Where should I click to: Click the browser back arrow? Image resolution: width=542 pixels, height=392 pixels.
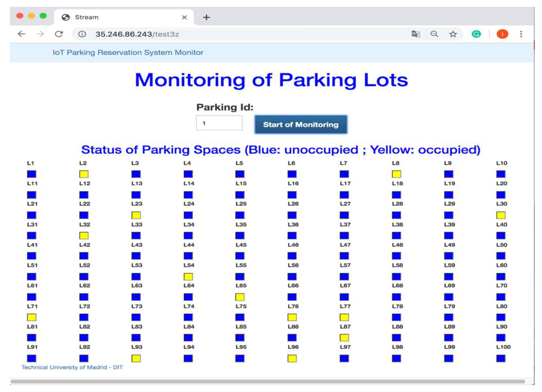tap(22, 34)
